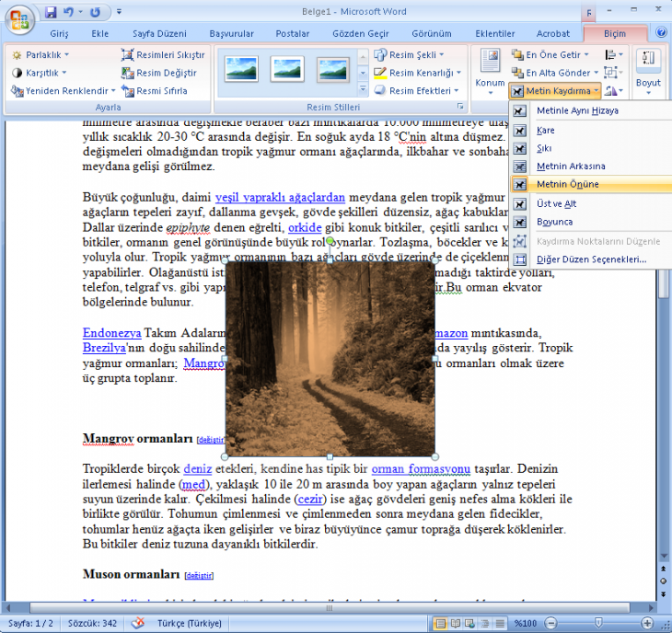Screen dimensions: 672x633
Task: Click Resmi Sıfırla reset picture
Action: [x=155, y=91]
